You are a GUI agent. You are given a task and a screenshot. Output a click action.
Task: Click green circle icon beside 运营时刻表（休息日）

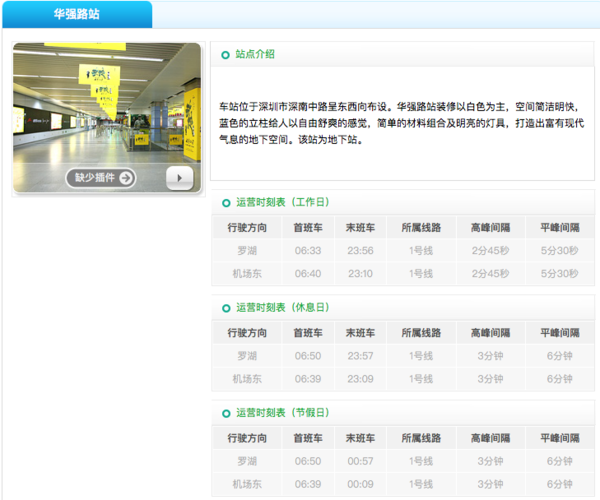coord(226,308)
